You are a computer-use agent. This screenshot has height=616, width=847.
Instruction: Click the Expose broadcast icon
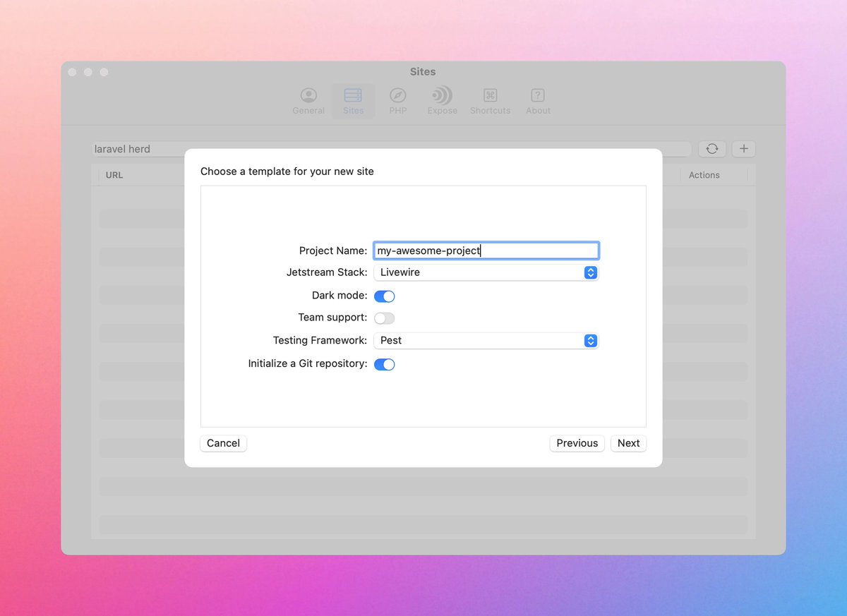click(x=442, y=95)
